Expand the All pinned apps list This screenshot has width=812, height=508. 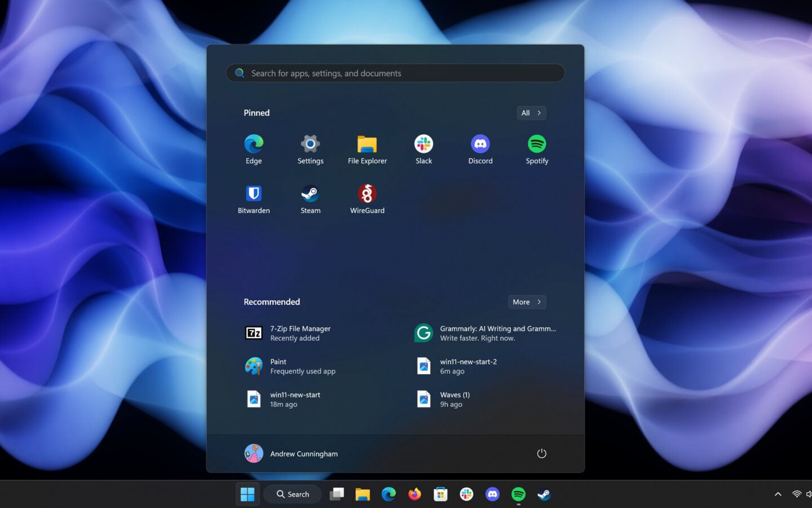click(x=531, y=113)
